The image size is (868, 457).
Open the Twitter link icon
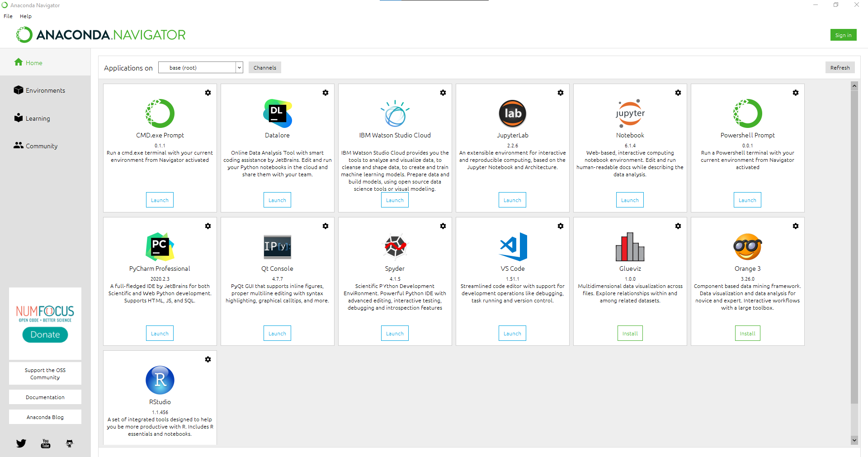pyautogui.click(x=21, y=443)
